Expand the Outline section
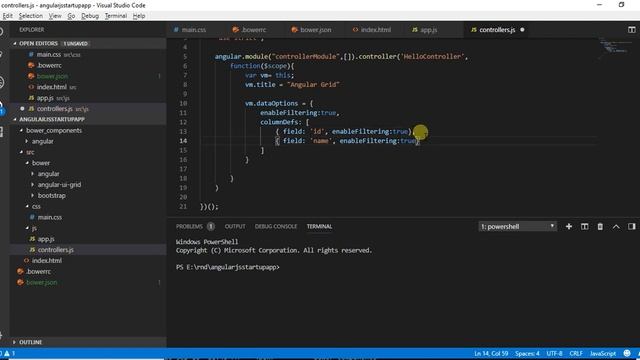Screen dimensions: 640x360 click(x=15, y=342)
